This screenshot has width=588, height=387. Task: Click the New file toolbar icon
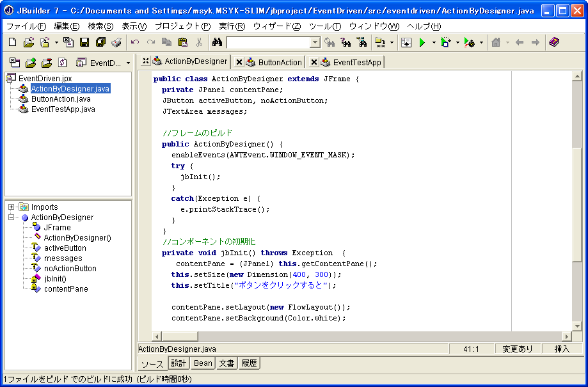click(x=12, y=42)
